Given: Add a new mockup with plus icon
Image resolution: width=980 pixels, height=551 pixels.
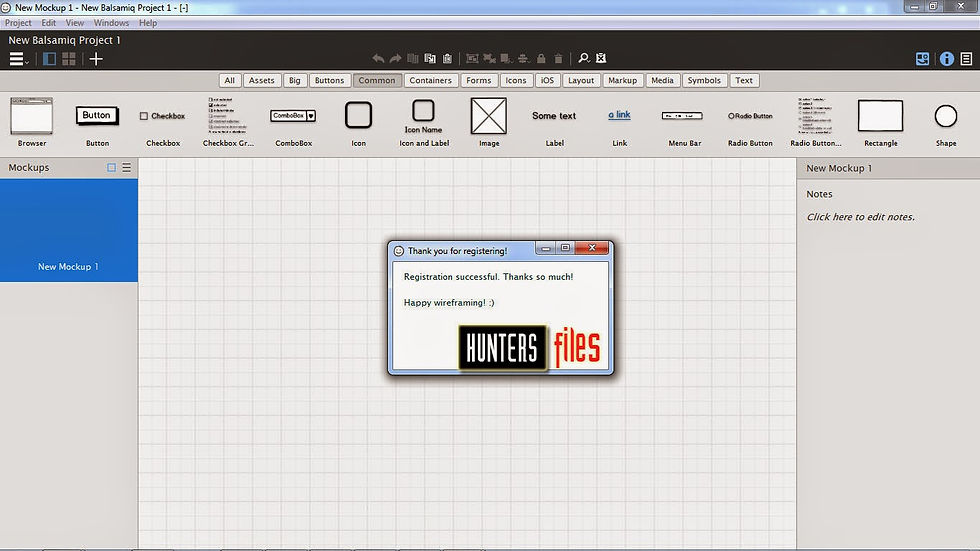Looking at the screenshot, I should tap(96, 59).
